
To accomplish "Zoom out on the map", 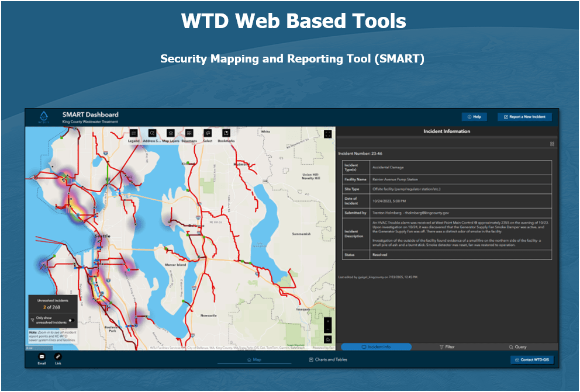I will (328, 329).
